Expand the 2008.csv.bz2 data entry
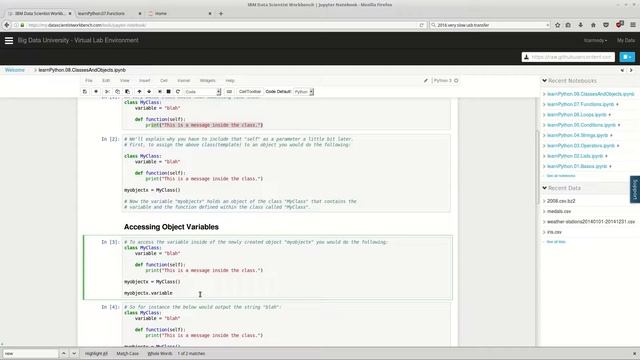 coord(544,201)
